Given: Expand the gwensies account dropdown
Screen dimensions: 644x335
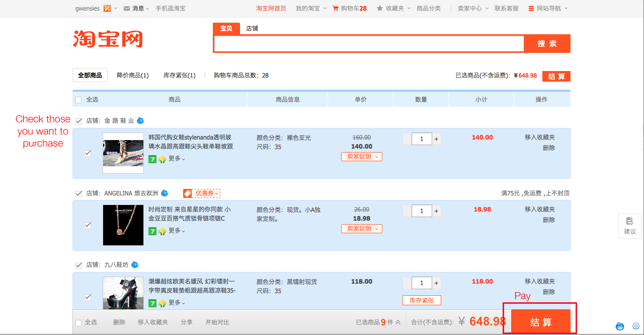Looking at the screenshot, I should click(x=116, y=9).
